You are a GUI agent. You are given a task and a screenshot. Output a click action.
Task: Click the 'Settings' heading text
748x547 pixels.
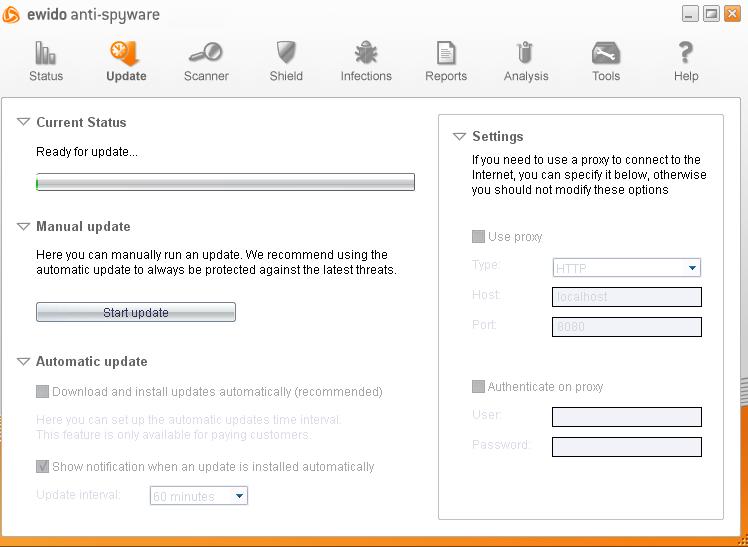(498, 137)
